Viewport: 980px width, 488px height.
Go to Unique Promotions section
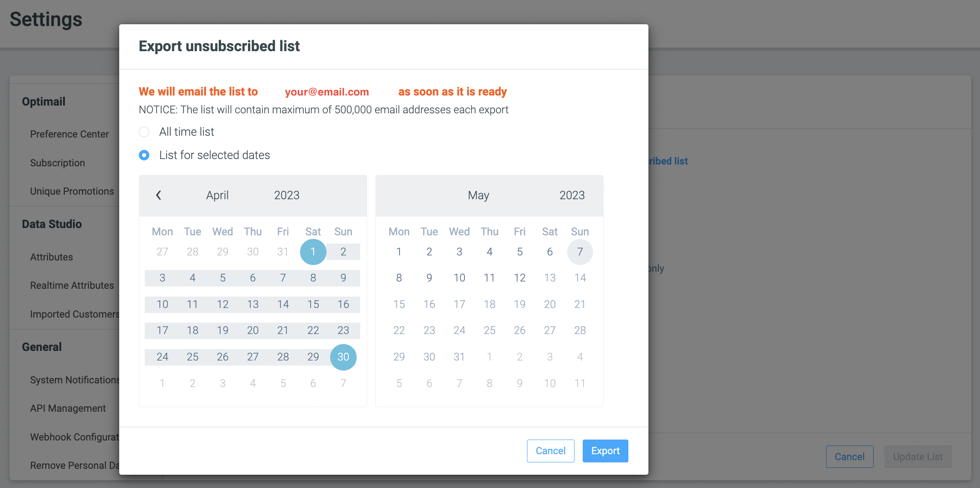72,191
